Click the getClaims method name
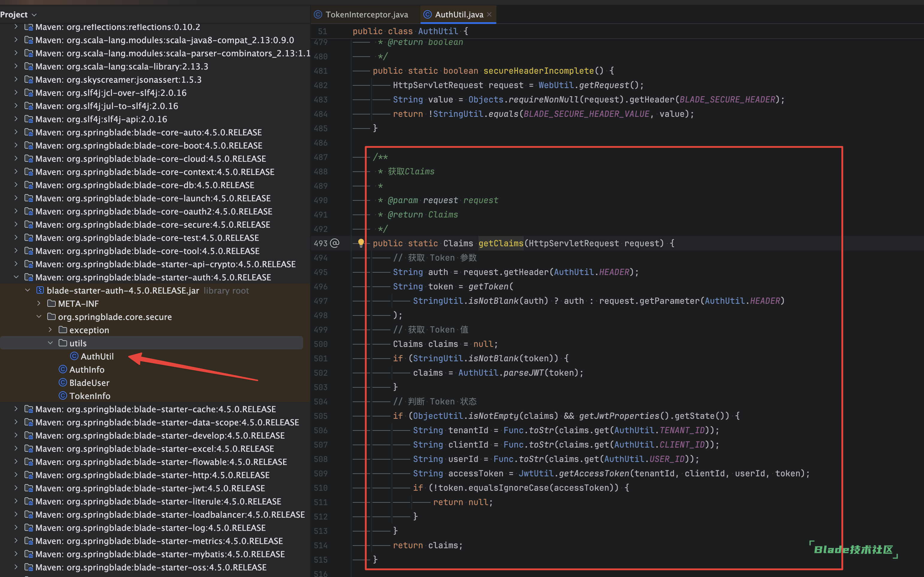 (x=501, y=243)
